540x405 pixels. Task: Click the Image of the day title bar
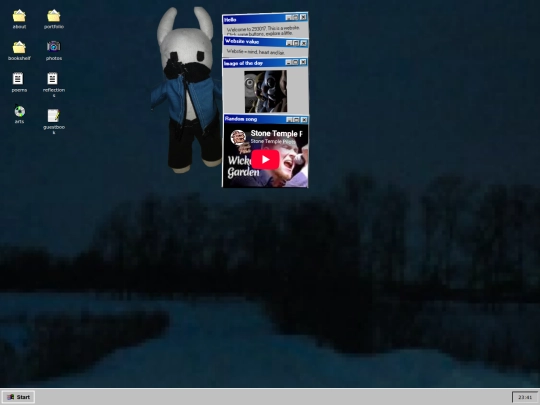(x=265, y=63)
